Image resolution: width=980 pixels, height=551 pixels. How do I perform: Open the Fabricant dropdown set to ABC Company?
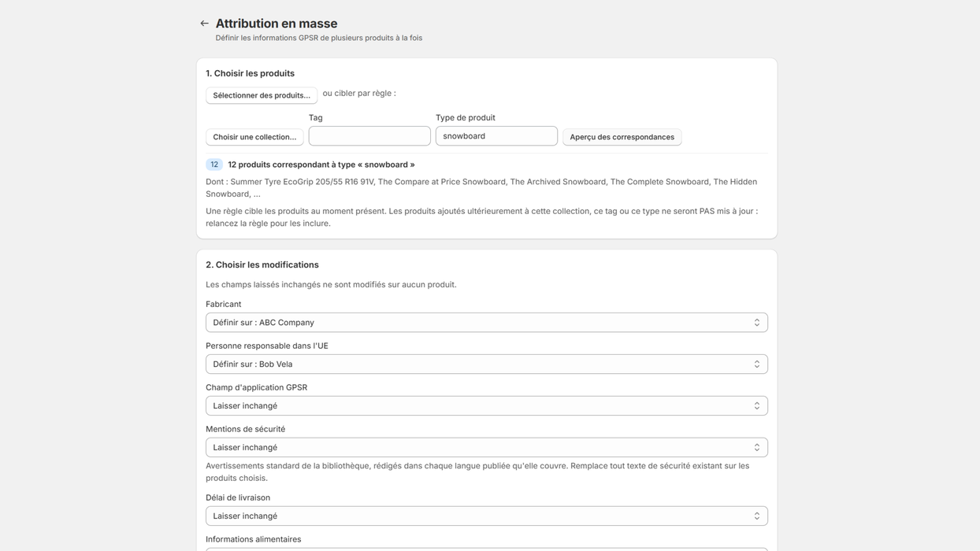click(487, 323)
